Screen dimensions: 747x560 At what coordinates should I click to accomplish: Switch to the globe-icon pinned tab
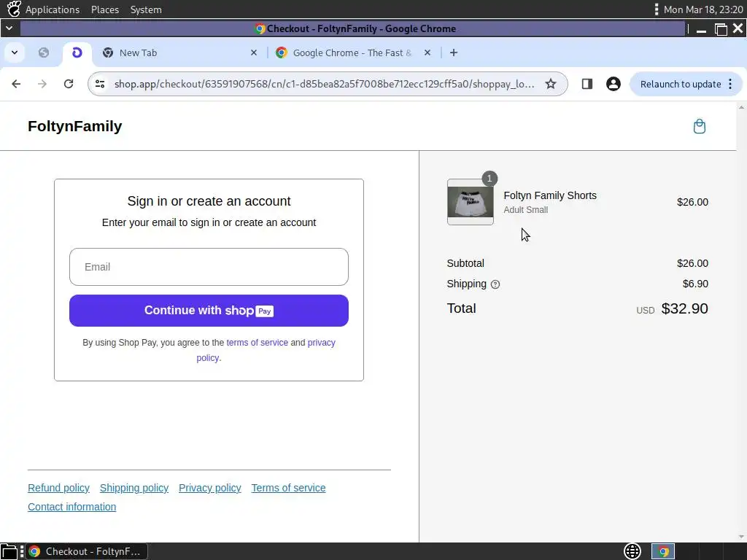(44, 52)
